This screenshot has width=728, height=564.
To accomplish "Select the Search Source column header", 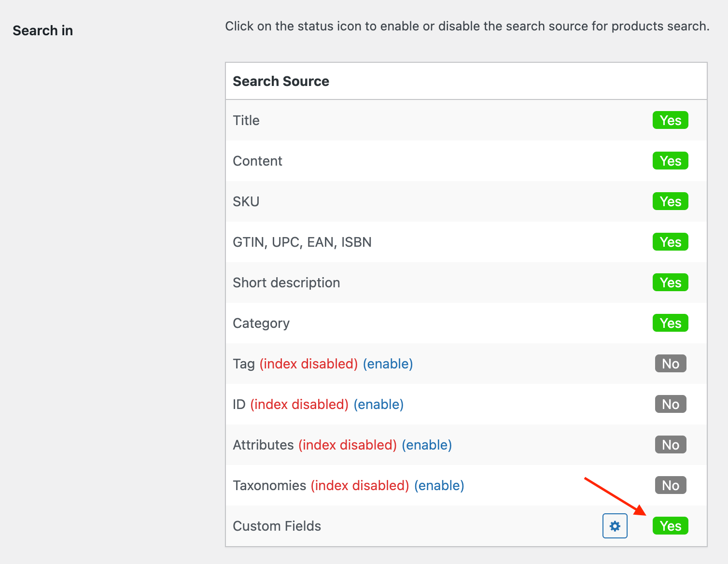I will (x=281, y=81).
